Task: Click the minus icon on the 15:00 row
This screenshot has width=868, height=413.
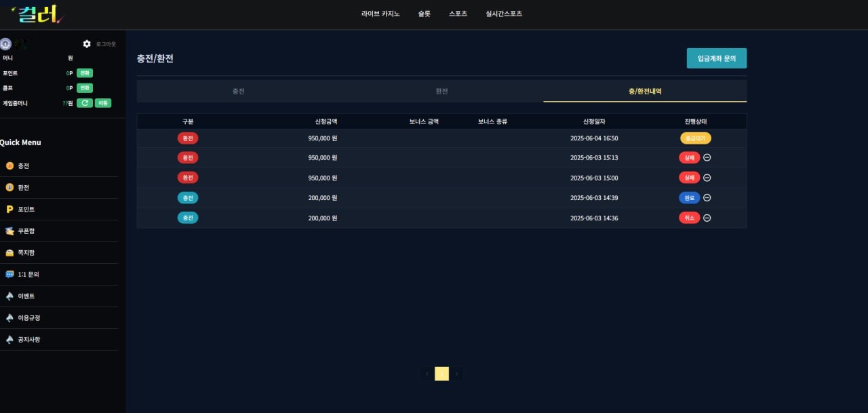Action: 707,178
